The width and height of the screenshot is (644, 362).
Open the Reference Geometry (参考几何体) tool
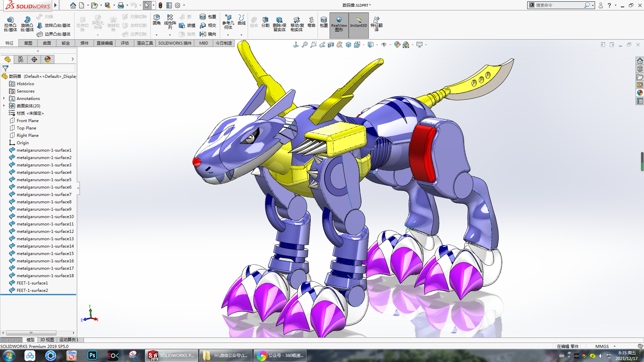228,22
